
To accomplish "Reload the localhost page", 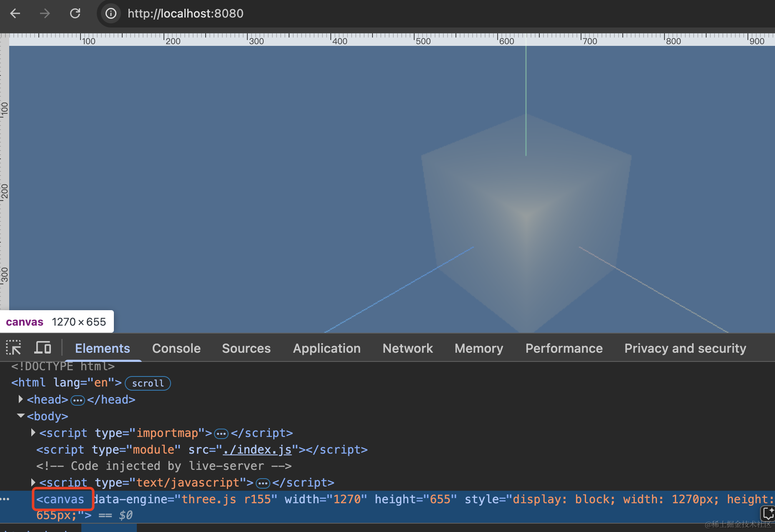I will click(x=75, y=13).
